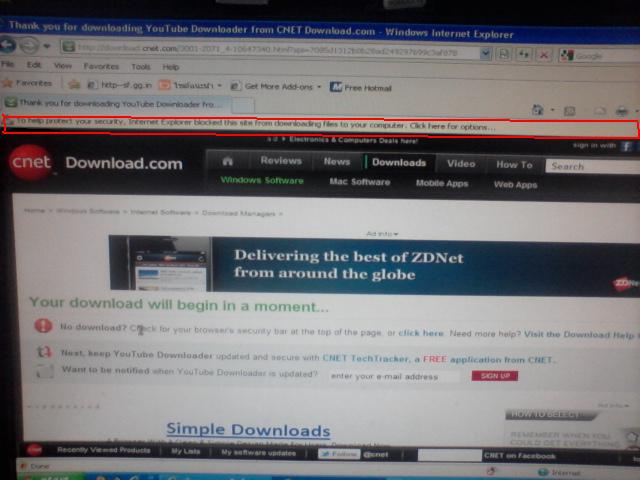Open the File menu
This screenshot has width=640, height=480.
point(7,64)
